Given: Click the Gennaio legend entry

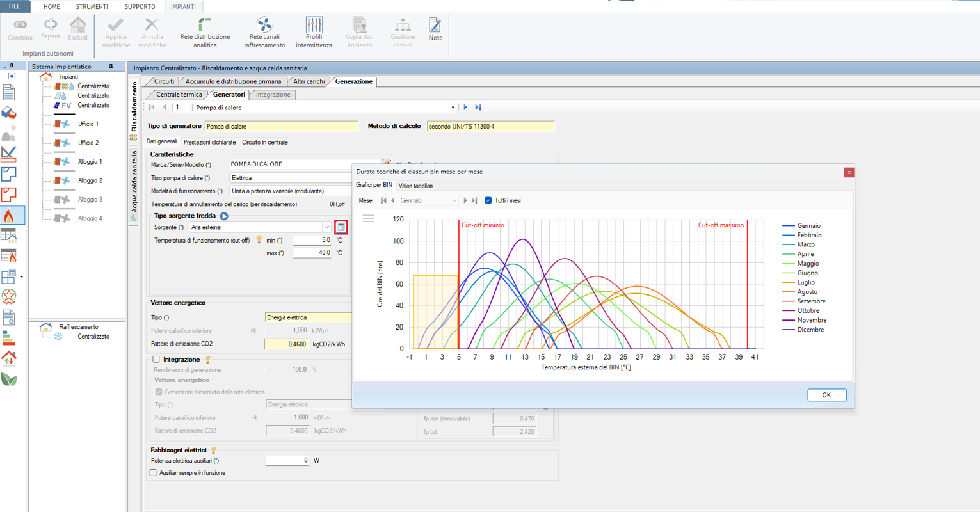Looking at the screenshot, I should pyautogui.click(x=801, y=226).
